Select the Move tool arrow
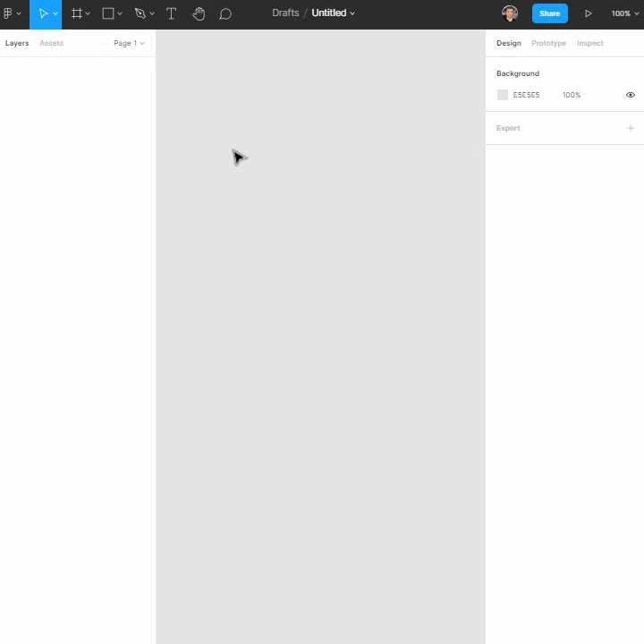The width and height of the screenshot is (644, 644). pyautogui.click(x=43, y=13)
